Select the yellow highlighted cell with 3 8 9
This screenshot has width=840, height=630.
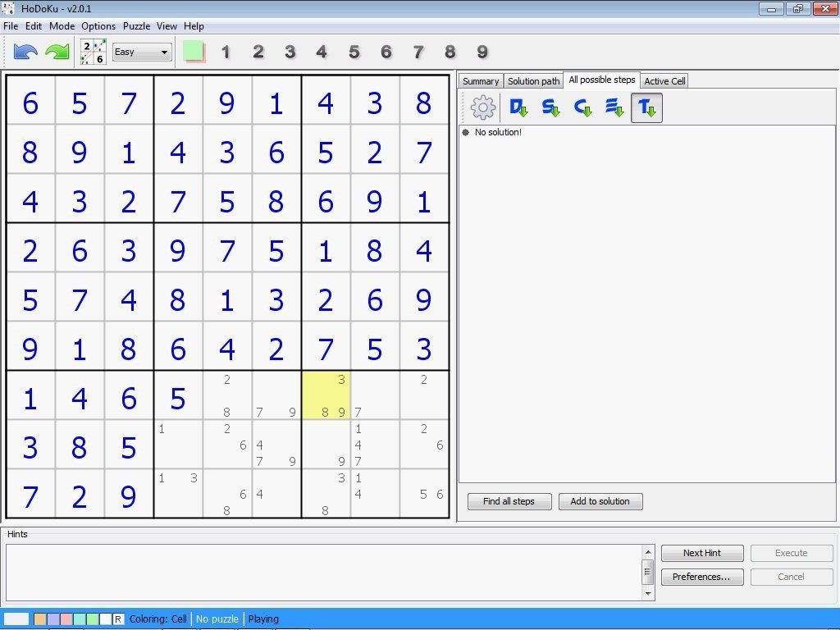pos(326,395)
